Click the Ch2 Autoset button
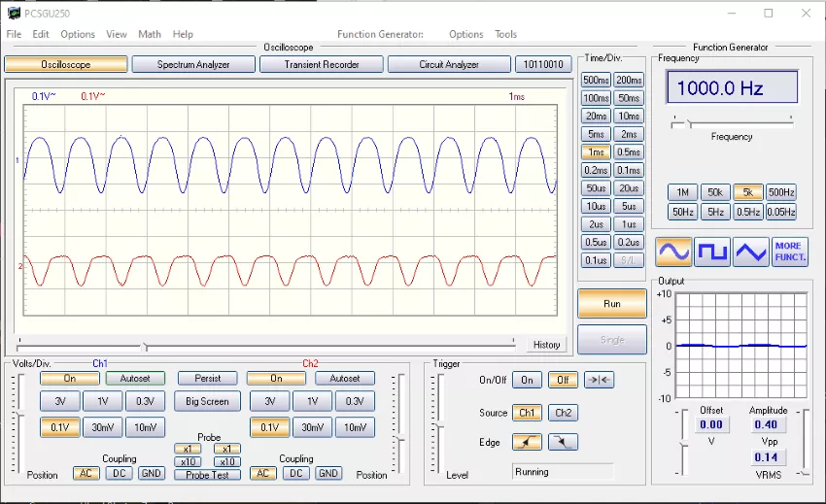The height and width of the screenshot is (504, 826). [345, 378]
